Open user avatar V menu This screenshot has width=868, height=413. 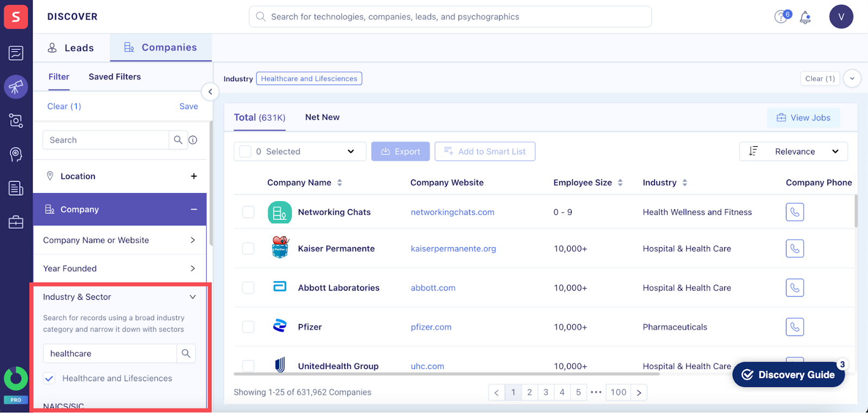pyautogui.click(x=841, y=17)
